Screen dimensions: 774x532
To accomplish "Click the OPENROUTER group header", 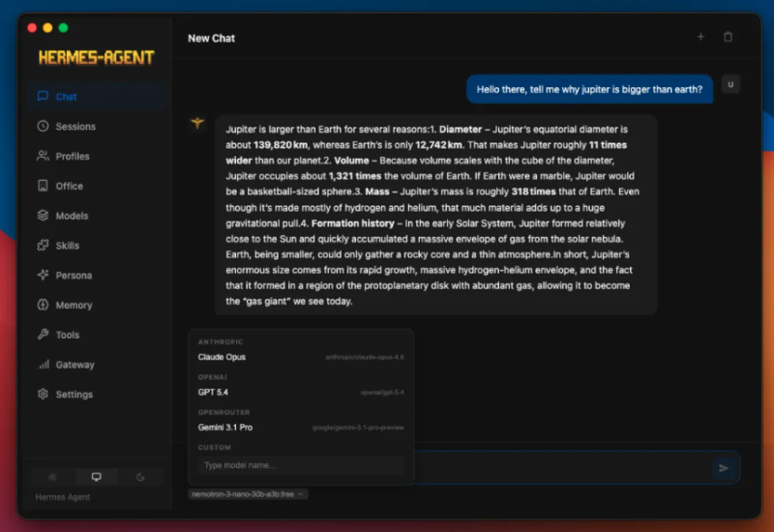I will pos(223,412).
